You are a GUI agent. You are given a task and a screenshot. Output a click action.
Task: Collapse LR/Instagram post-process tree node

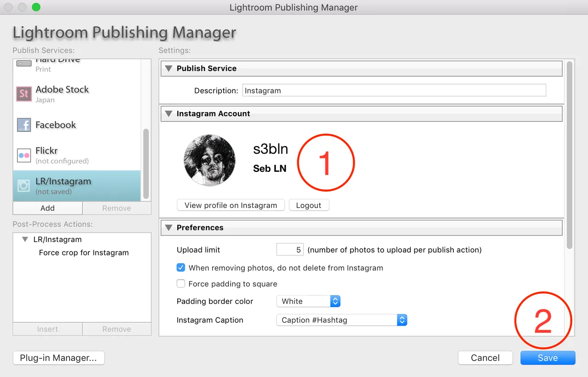pos(25,240)
